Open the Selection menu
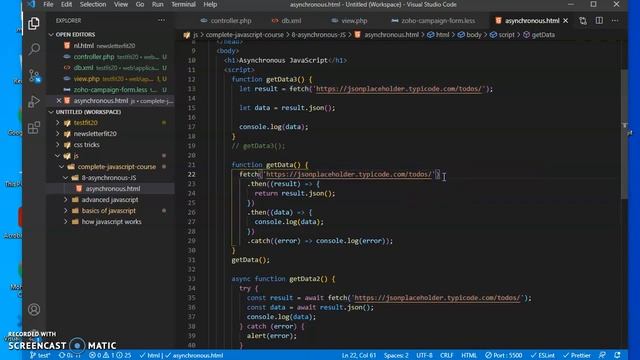Screen dimensions: 640x360 (x=93, y=4)
